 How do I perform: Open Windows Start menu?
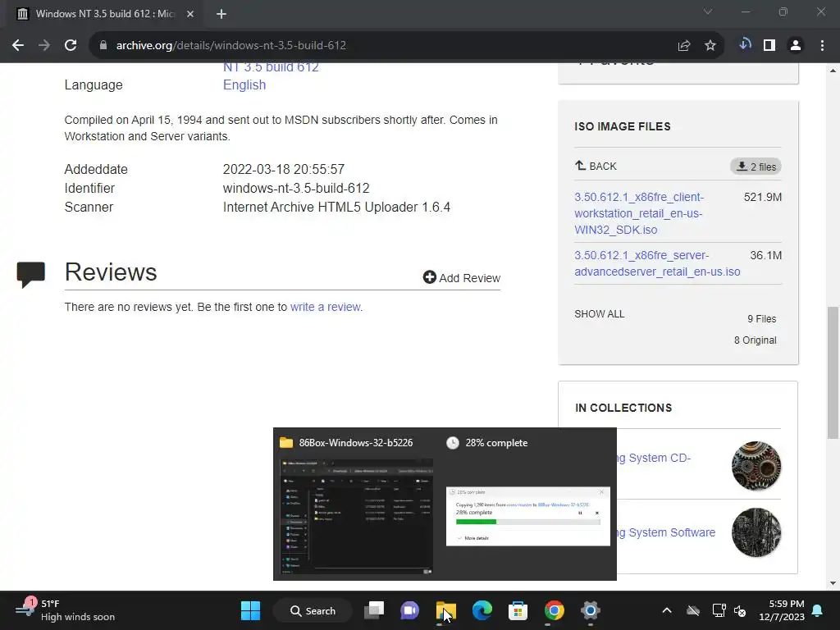250,610
